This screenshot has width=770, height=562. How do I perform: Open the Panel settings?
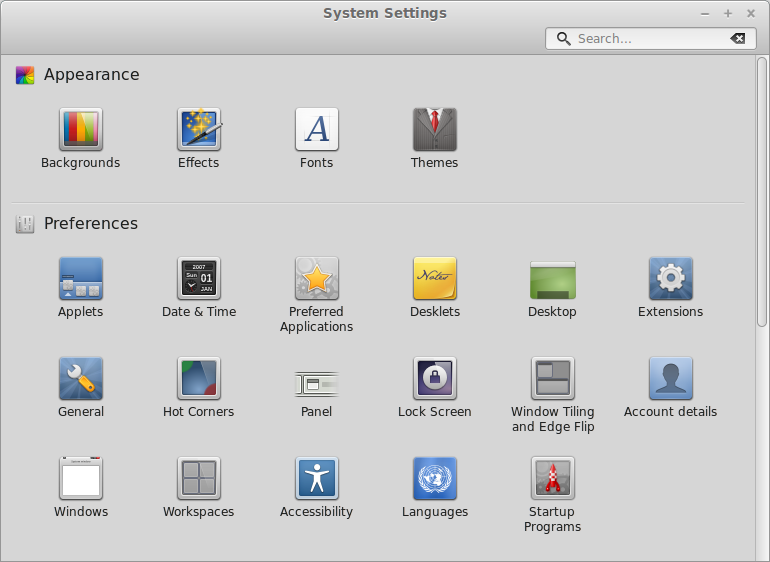[x=316, y=379]
